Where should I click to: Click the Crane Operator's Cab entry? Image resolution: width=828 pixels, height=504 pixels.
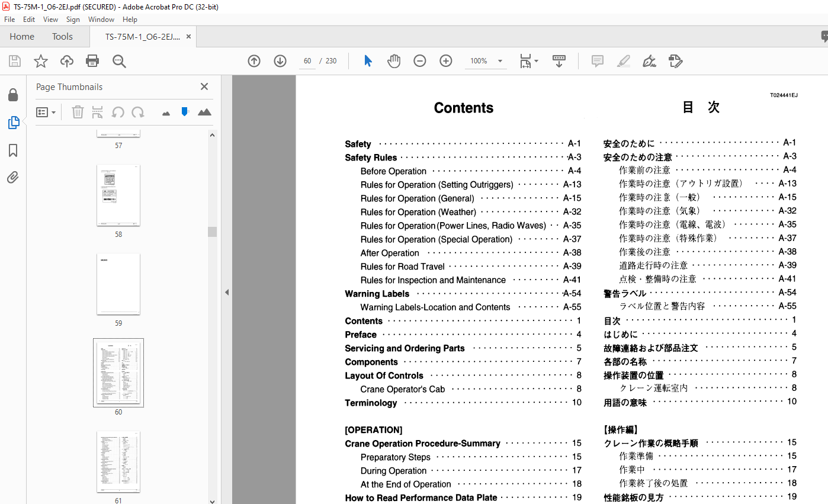click(403, 389)
